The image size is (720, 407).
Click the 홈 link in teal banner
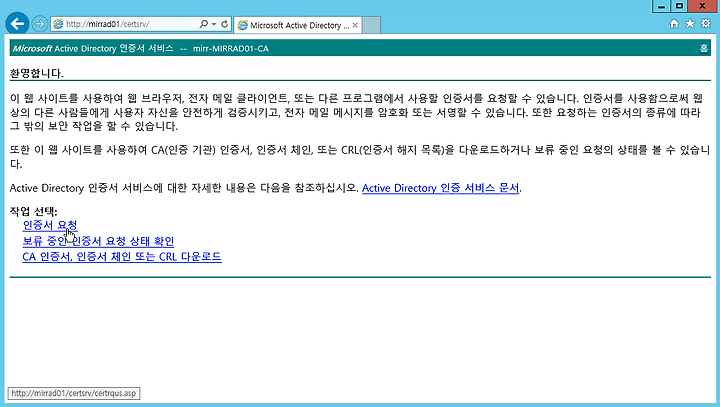click(704, 48)
